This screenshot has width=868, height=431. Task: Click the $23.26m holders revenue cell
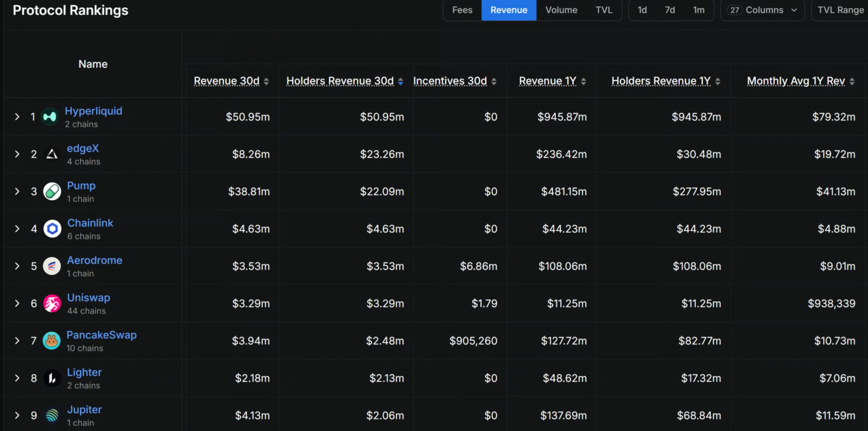click(382, 154)
